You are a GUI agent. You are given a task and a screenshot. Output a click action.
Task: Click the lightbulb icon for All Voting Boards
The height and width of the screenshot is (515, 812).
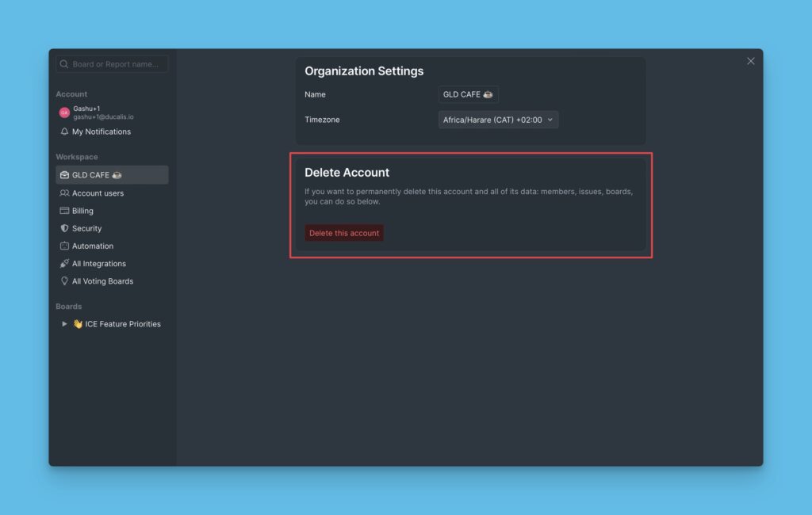[x=64, y=281]
